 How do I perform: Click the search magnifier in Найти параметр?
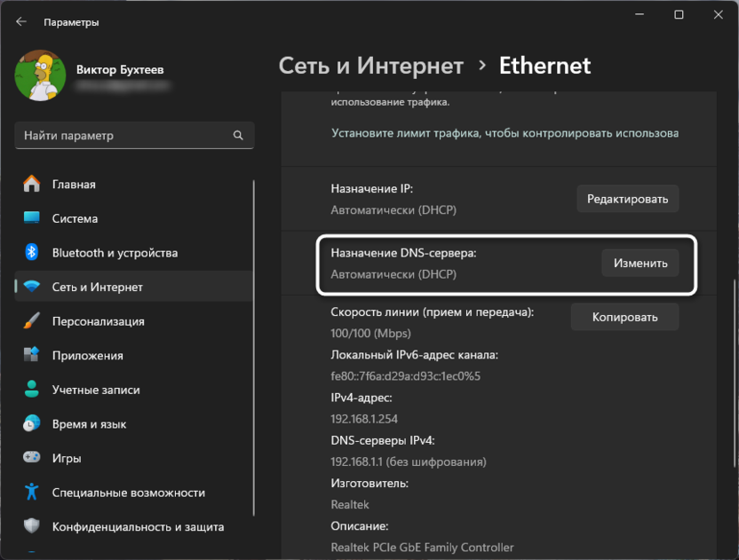coord(236,135)
